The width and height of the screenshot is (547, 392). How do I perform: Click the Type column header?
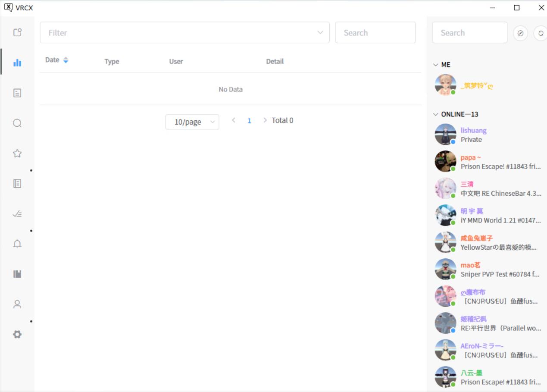(112, 62)
